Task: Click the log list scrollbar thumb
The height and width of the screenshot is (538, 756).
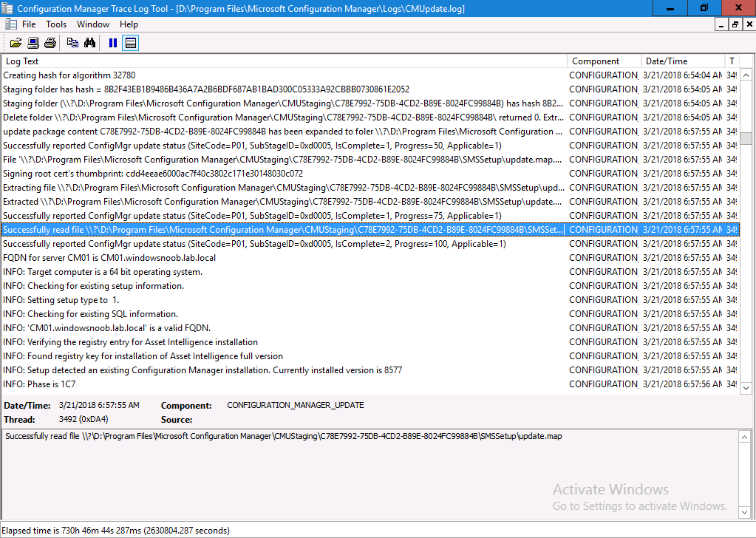Action: (x=746, y=138)
